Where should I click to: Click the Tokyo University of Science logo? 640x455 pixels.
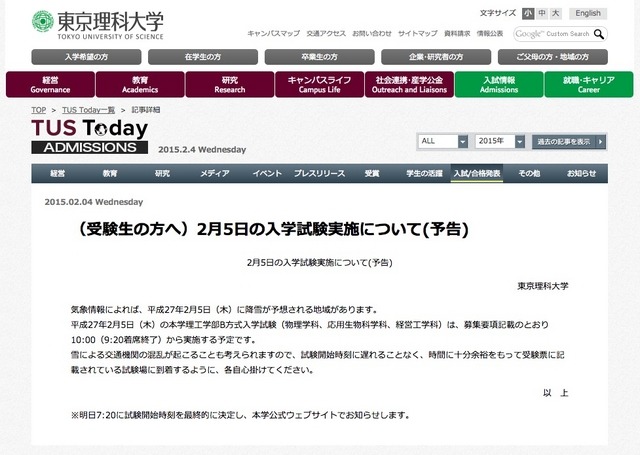[97, 22]
